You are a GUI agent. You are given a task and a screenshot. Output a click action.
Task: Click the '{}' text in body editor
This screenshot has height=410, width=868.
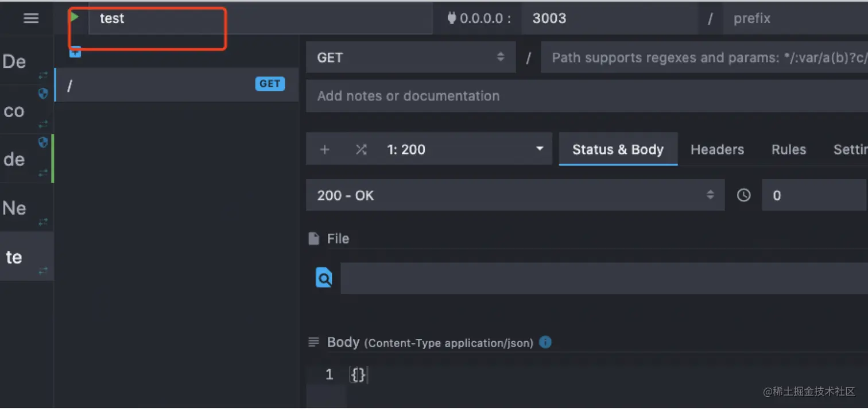pos(358,375)
